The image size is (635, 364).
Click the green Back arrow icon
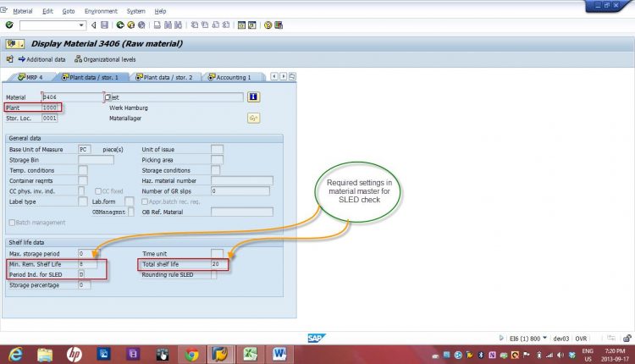[120, 25]
